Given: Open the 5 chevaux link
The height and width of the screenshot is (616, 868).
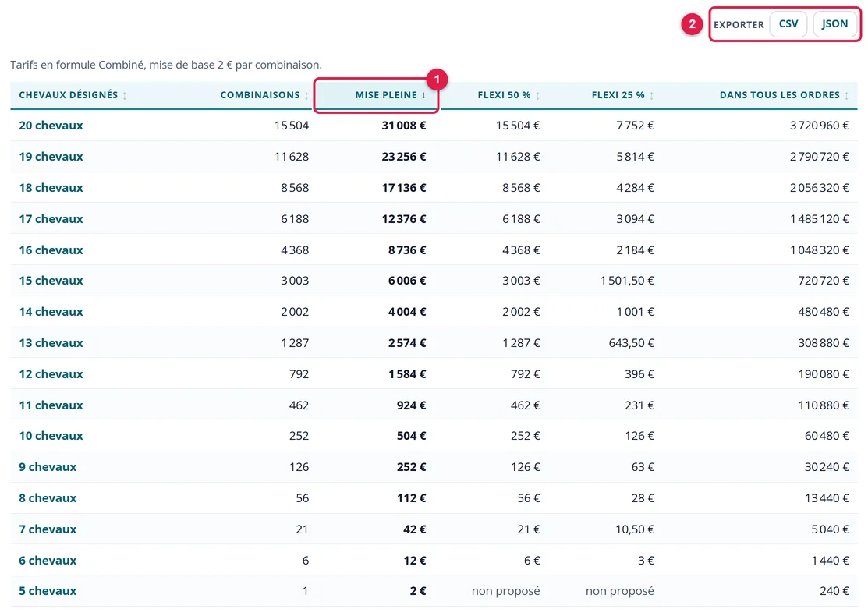Looking at the screenshot, I should [x=48, y=591].
